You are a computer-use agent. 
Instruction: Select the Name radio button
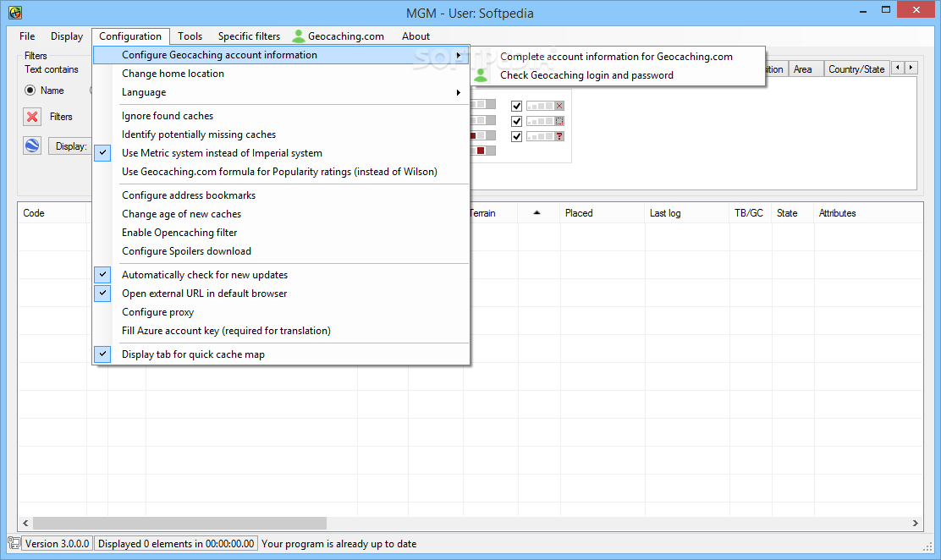click(30, 90)
